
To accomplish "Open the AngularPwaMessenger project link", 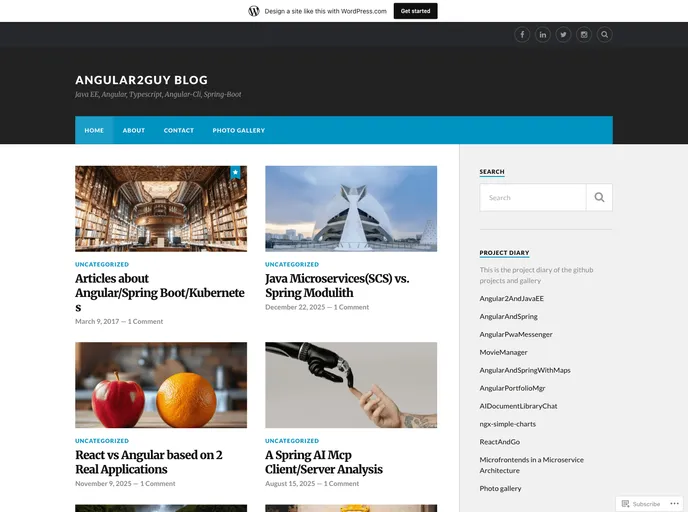I will click(516, 334).
